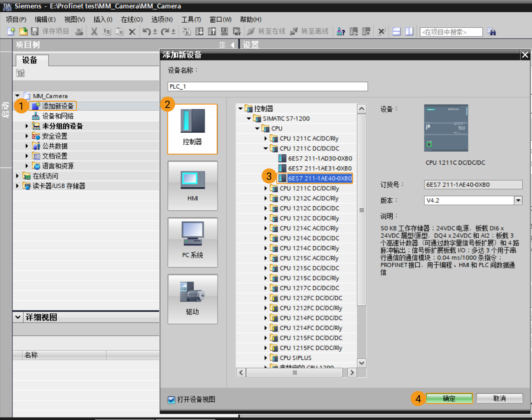
Task: Confirm device selection with 确定
Action: (x=449, y=398)
